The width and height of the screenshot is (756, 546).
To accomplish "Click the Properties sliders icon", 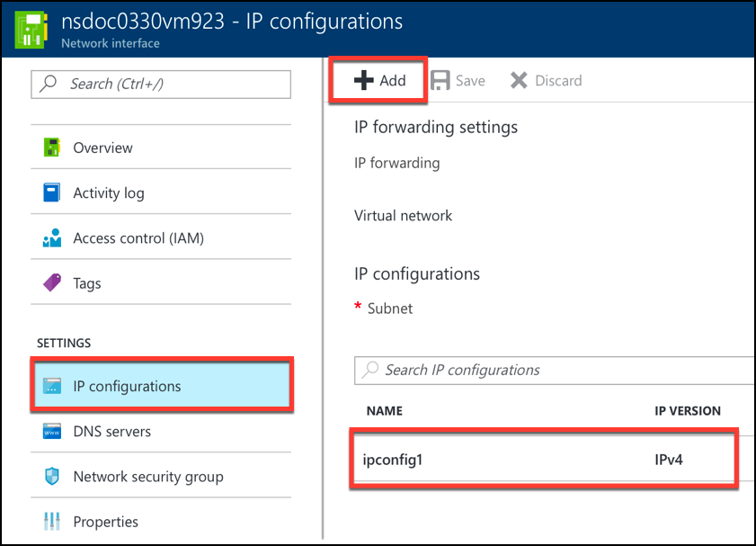I will coord(51,521).
